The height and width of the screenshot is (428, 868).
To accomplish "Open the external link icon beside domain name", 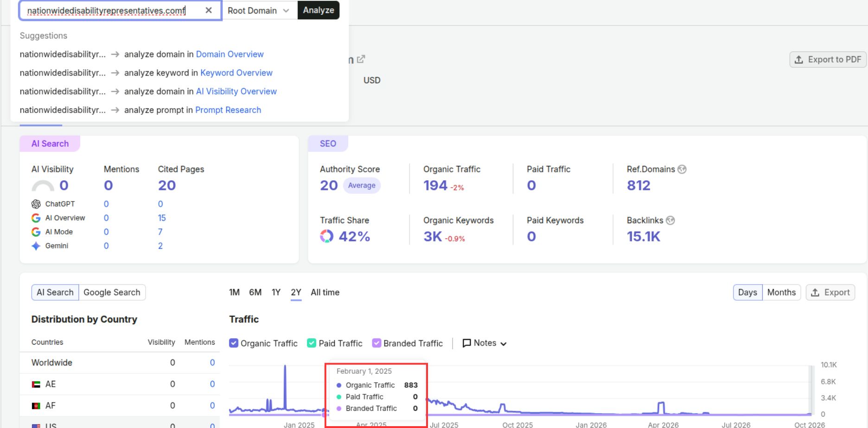I will point(361,59).
